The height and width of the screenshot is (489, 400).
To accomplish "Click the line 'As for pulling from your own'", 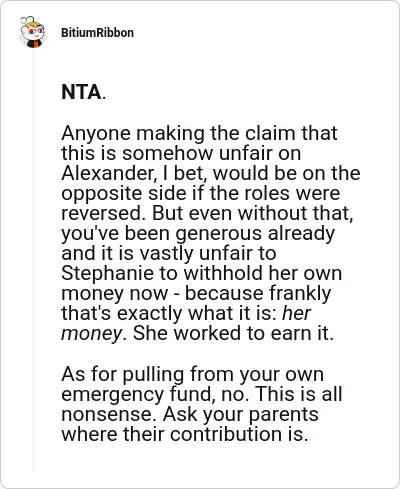I will pos(192,374).
